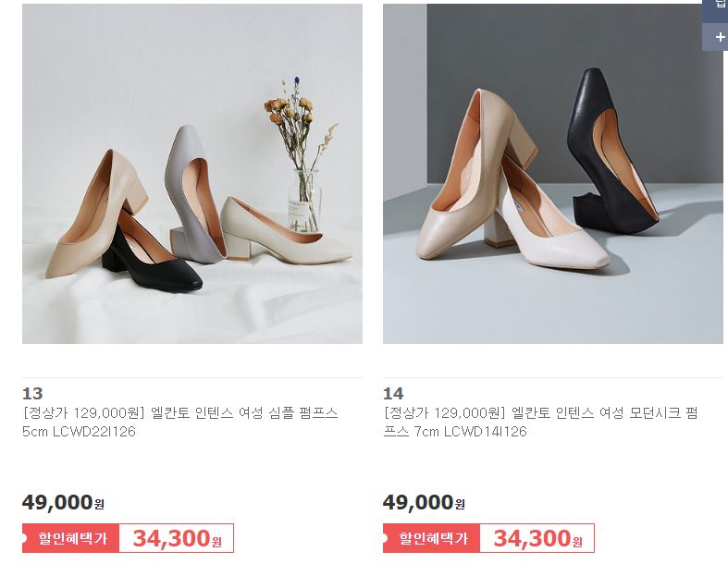Click the red 할인혜택가 badge for product 14
The height and width of the screenshot is (564, 728).
(x=431, y=538)
